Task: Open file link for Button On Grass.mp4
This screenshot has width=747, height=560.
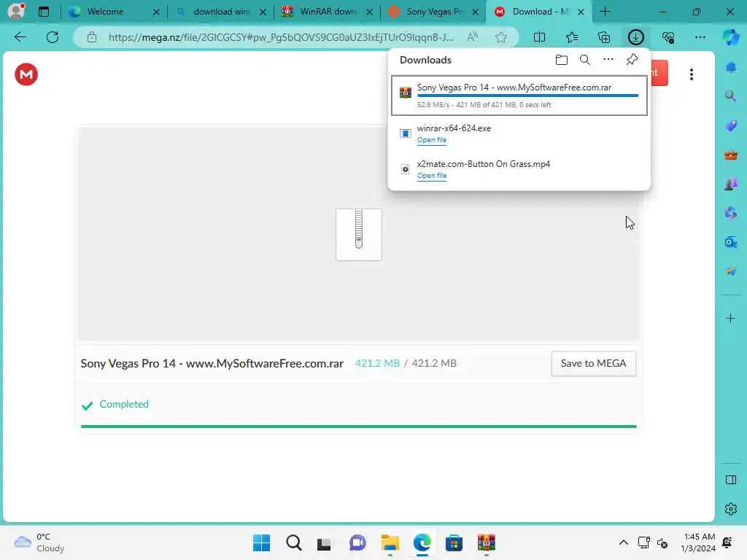Action: (x=432, y=176)
